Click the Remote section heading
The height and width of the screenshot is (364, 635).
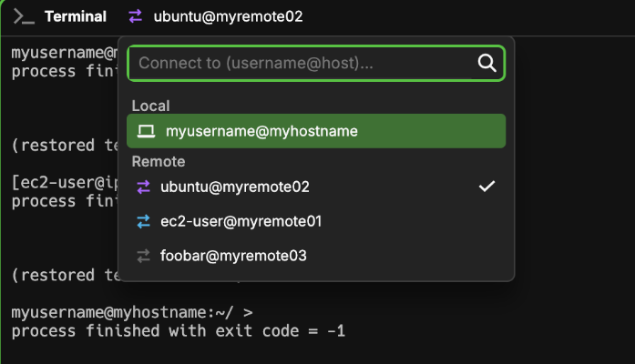159,161
